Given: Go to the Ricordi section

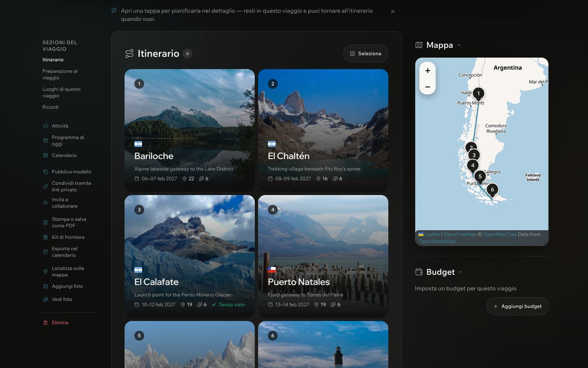Looking at the screenshot, I should [50, 107].
